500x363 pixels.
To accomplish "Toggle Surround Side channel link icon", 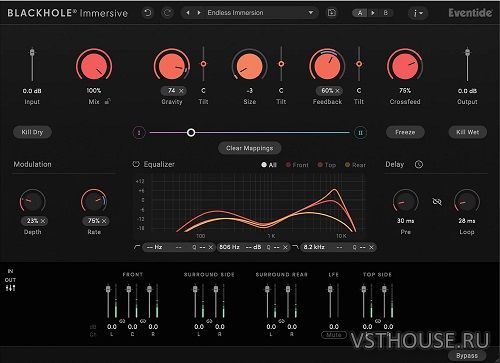I will (x=209, y=321).
